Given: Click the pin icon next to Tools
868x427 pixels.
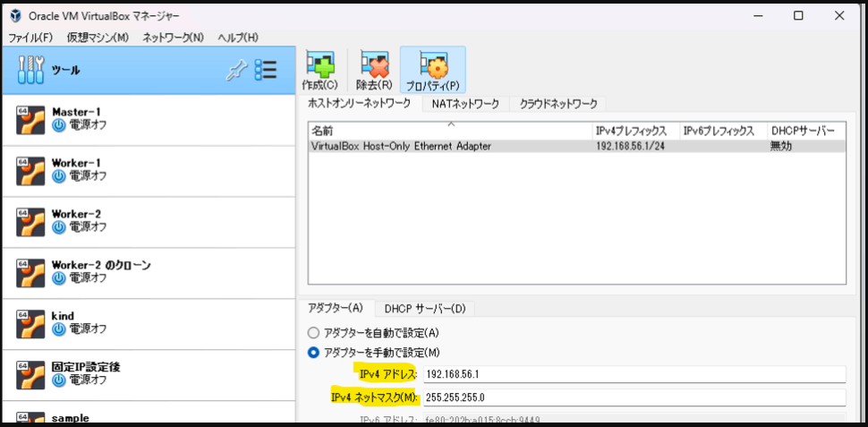Looking at the screenshot, I should [x=237, y=71].
